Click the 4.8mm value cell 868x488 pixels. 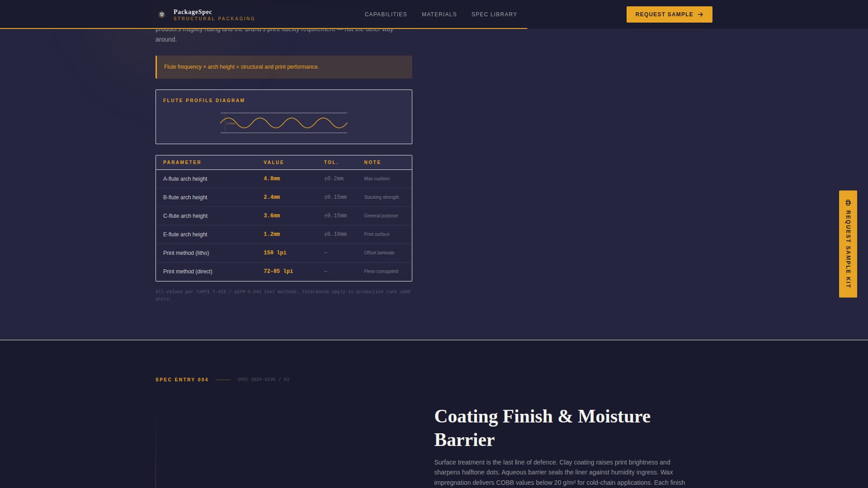click(x=272, y=178)
